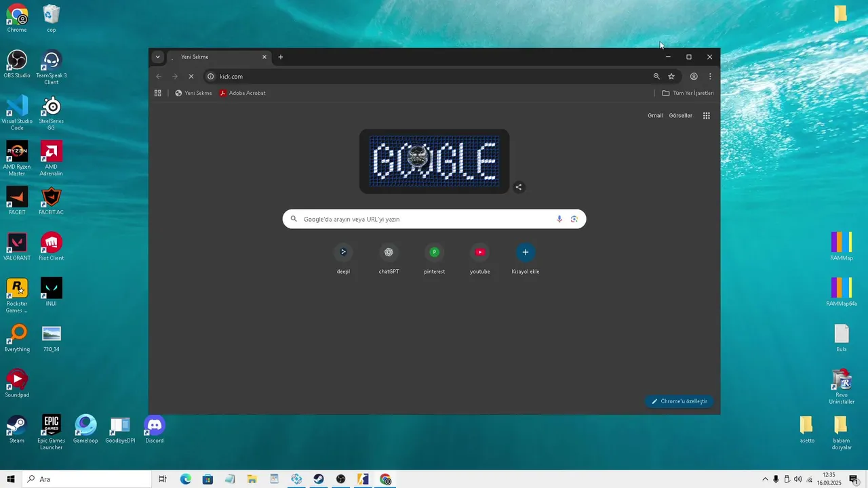Open chatGPT shortcut
The width and height of the screenshot is (868, 488).
tap(389, 259)
